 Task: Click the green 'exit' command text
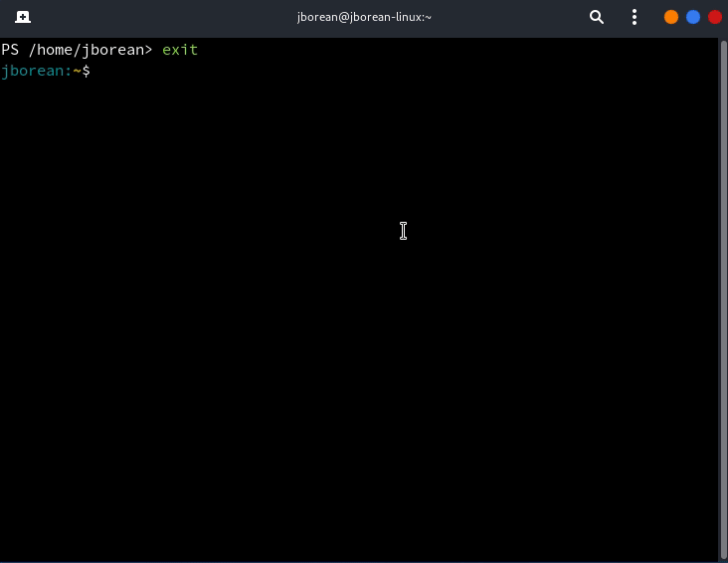click(x=180, y=50)
